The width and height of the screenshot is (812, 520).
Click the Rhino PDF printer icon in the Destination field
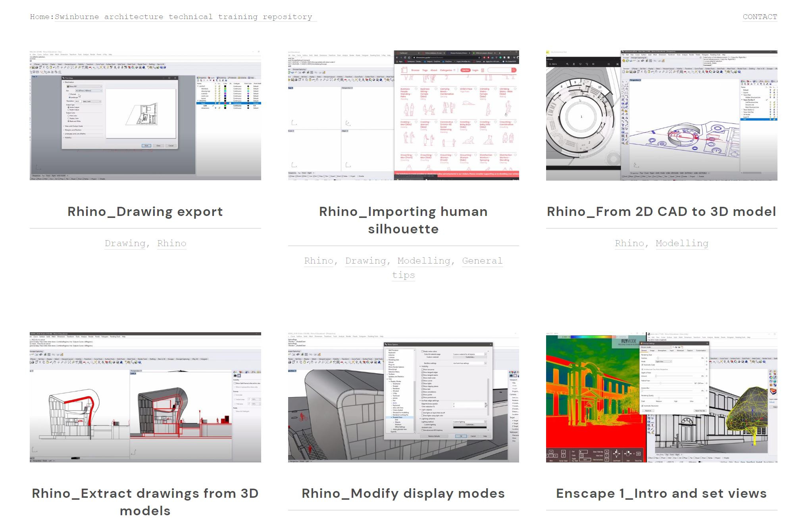click(68, 86)
